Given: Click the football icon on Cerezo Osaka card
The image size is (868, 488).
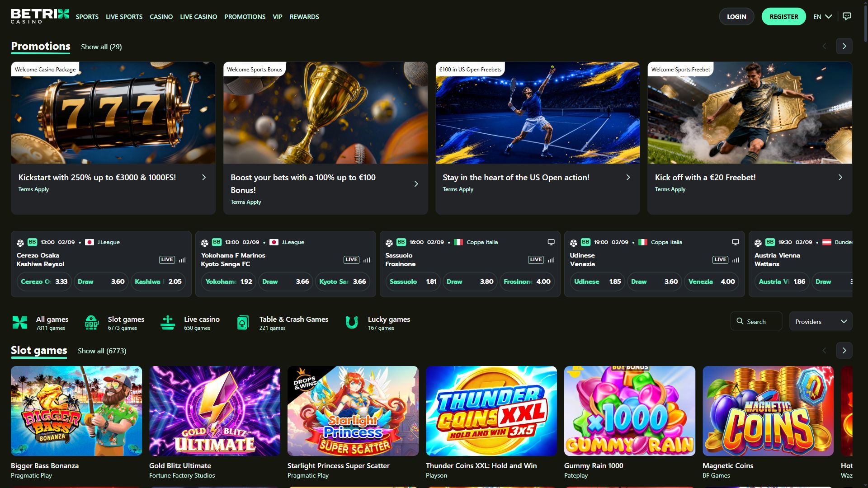Looking at the screenshot, I should pyautogui.click(x=20, y=243).
